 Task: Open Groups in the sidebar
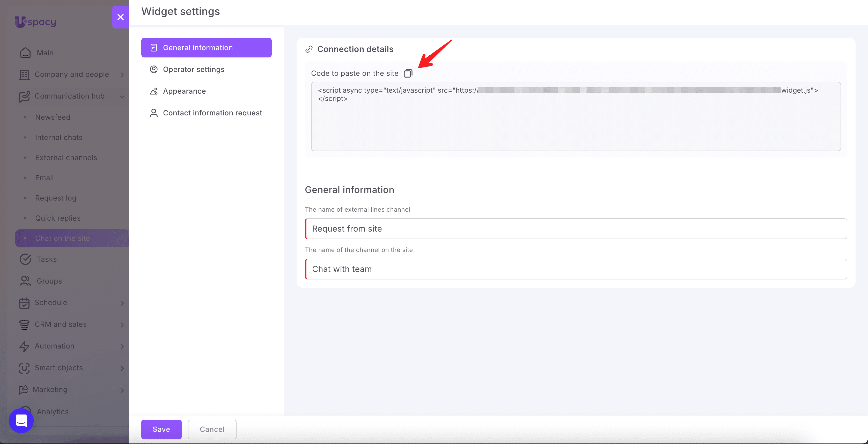click(x=49, y=281)
